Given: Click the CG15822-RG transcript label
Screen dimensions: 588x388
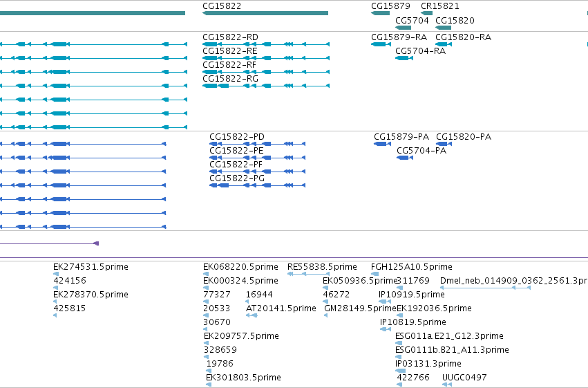Looking at the screenshot, I should [230, 79].
